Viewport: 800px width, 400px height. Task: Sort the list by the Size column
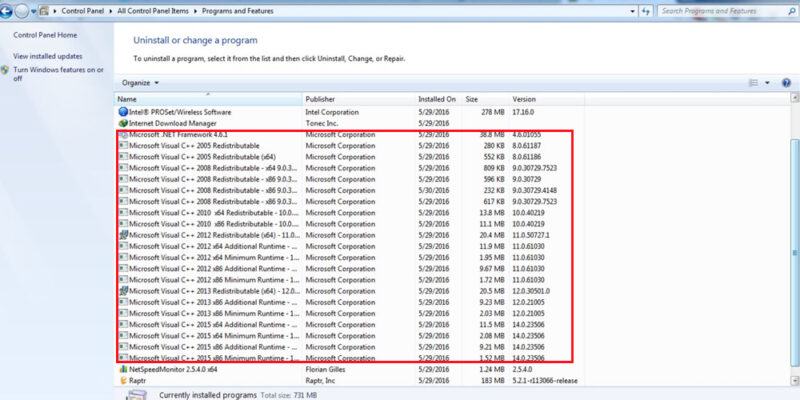pos(486,99)
